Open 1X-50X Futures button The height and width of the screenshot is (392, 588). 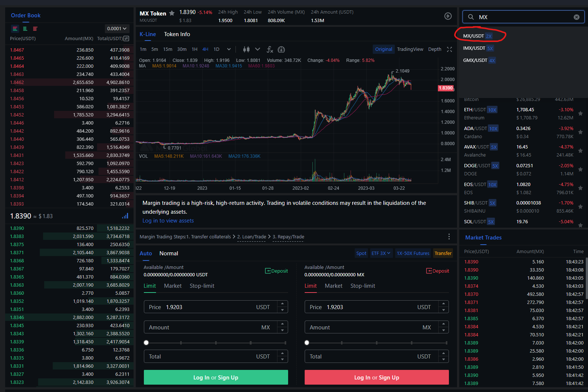pos(413,253)
